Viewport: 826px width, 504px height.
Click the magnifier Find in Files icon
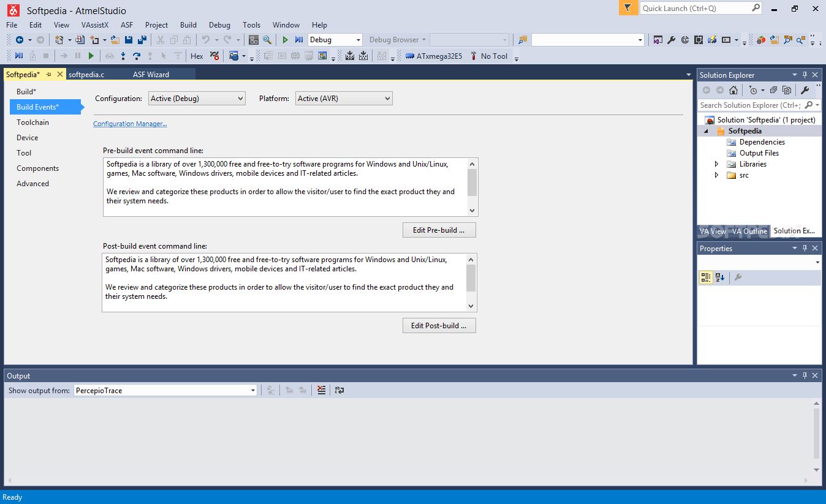(267, 40)
